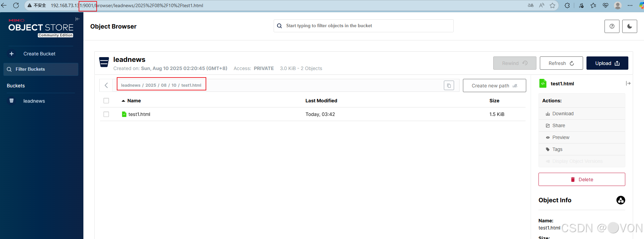Delete the test1.html object

click(x=582, y=180)
